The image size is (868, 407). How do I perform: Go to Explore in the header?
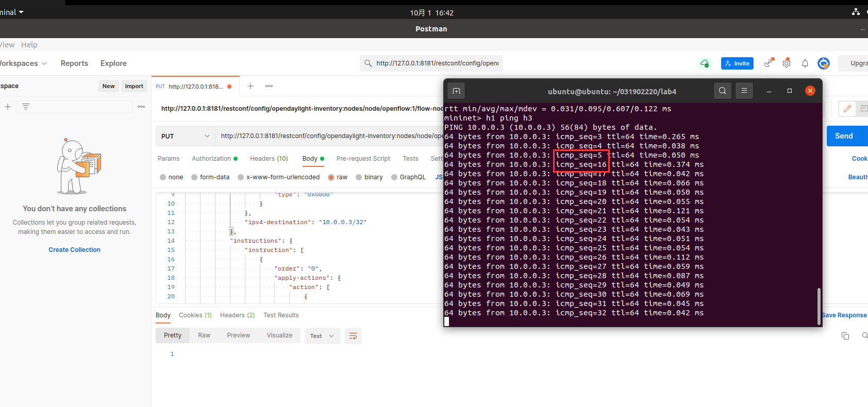pyautogui.click(x=113, y=63)
